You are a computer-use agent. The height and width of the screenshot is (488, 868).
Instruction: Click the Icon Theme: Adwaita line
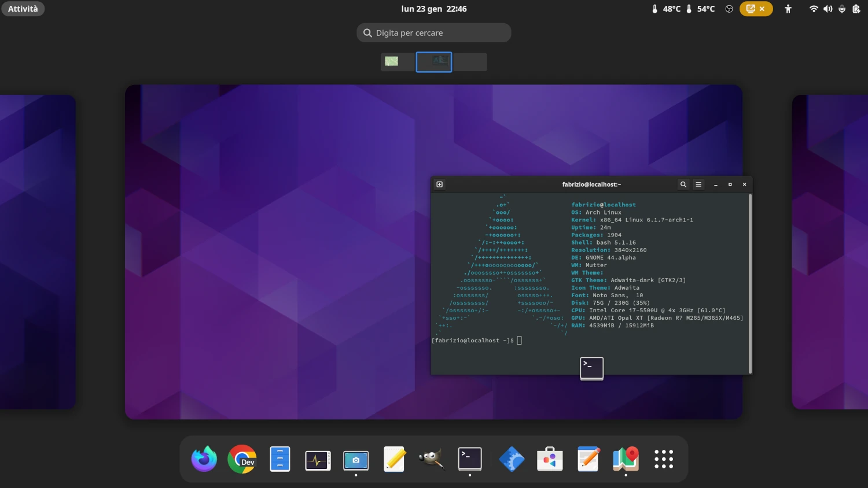coord(605,287)
